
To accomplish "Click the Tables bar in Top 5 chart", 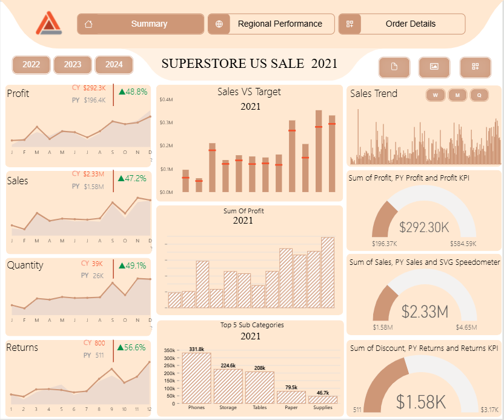I will click(260, 387).
